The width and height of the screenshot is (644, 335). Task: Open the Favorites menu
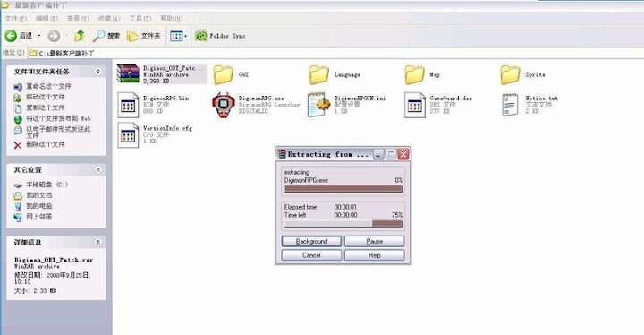click(x=109, y=19)
